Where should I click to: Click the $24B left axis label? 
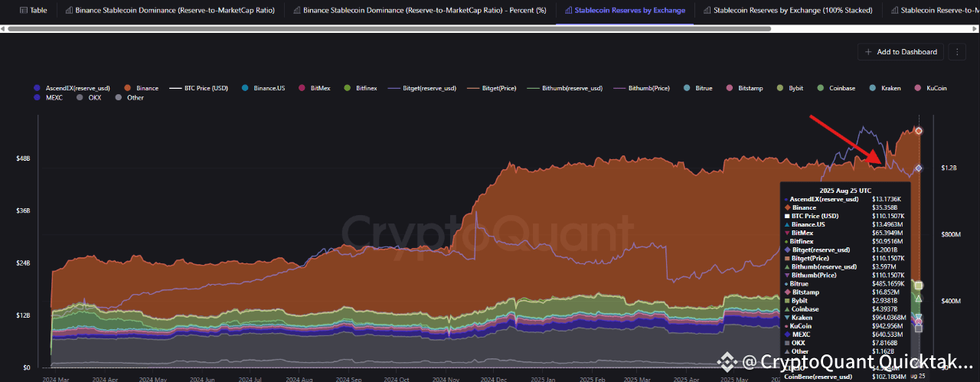(23, 263)
